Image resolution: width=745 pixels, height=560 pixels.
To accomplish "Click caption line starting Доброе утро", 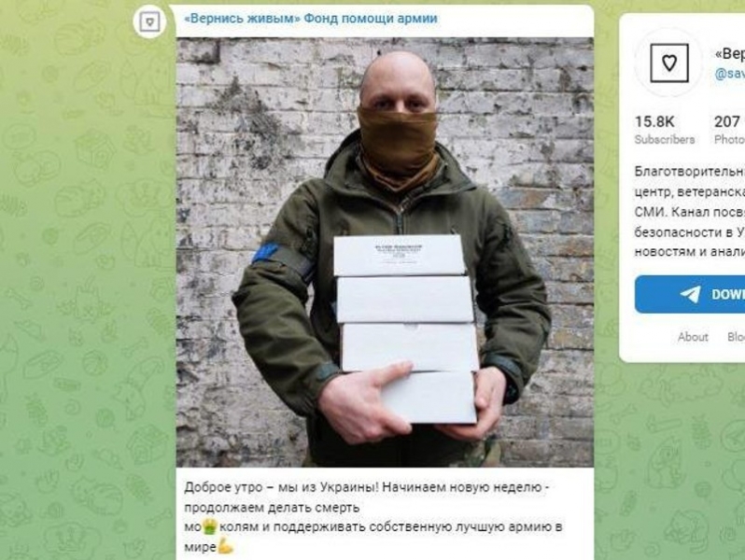I will [366, 487].
